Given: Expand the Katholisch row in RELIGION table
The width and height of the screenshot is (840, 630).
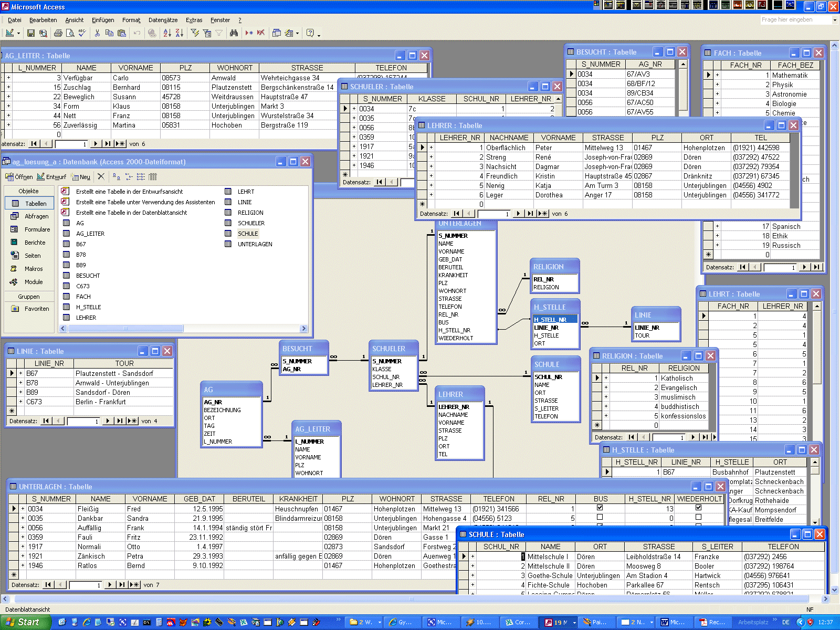Looking at the screenshot, I should click(606, 378).
